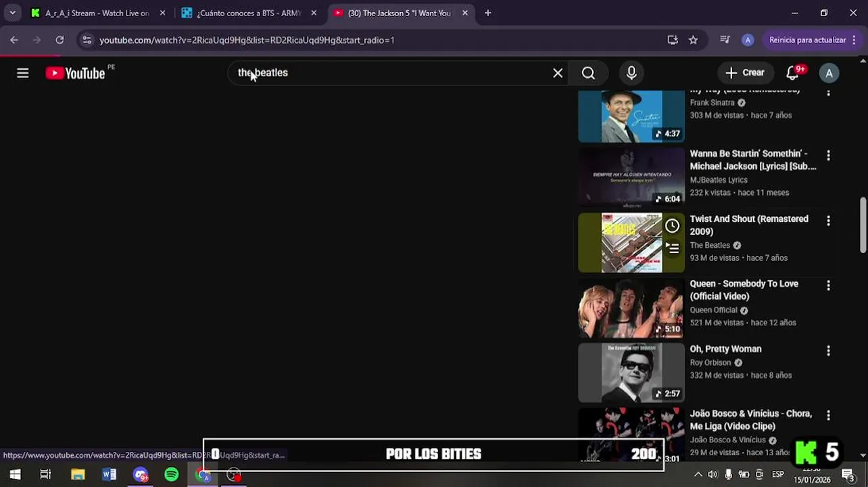
Task: Click the browser back arrow
Action: 14,40
